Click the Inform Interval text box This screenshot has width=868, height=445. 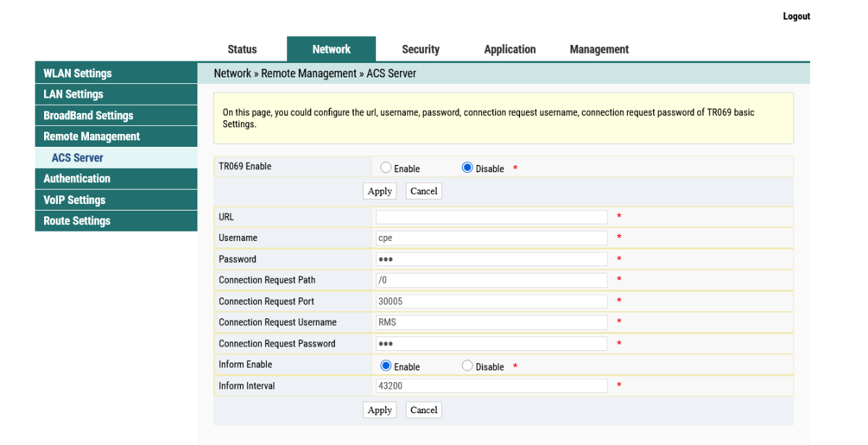[491, 386]
